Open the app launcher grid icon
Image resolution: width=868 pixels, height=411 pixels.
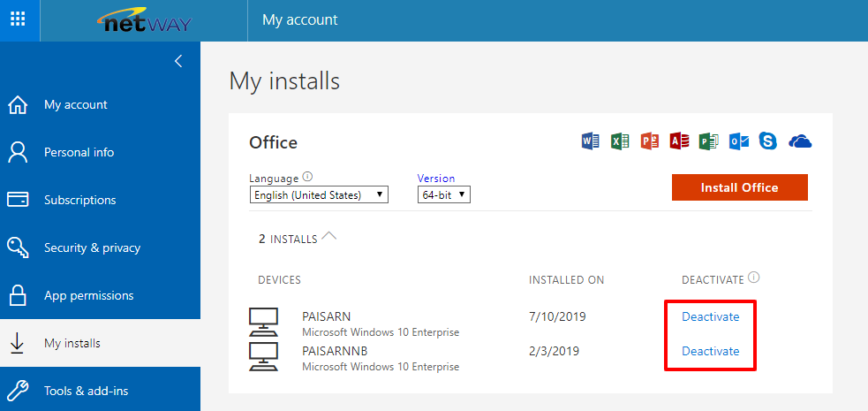click(x=19, y=19)
